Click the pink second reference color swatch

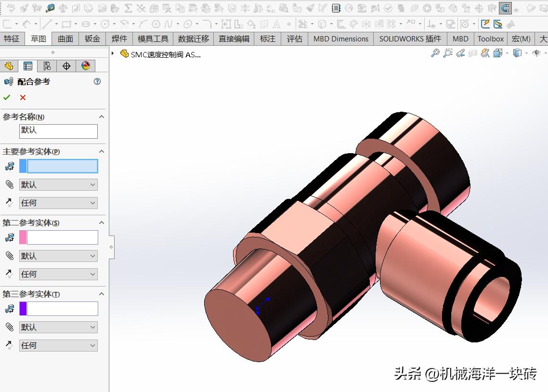pos(23,237)
